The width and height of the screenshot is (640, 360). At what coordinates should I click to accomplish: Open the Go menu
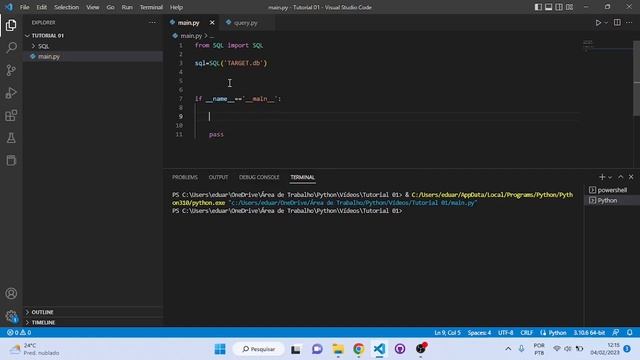[x=110, y=7]
